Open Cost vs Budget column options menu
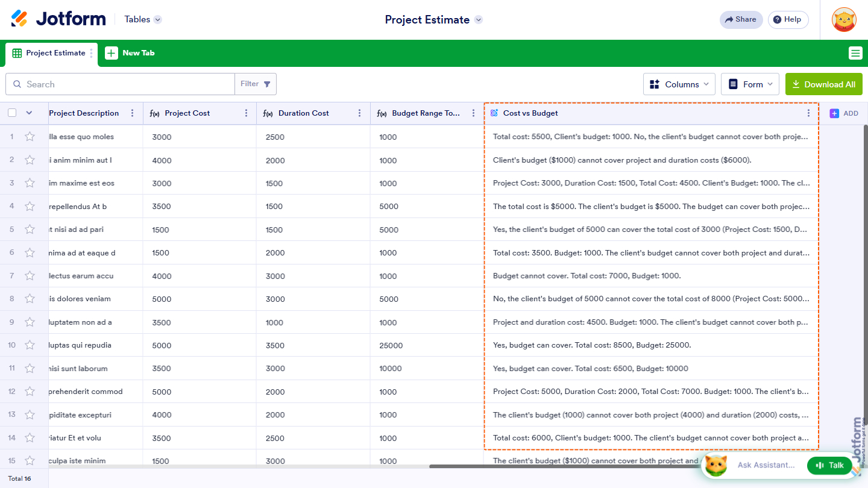The height and width of the screenshot is (488, 868). [809, 113]
